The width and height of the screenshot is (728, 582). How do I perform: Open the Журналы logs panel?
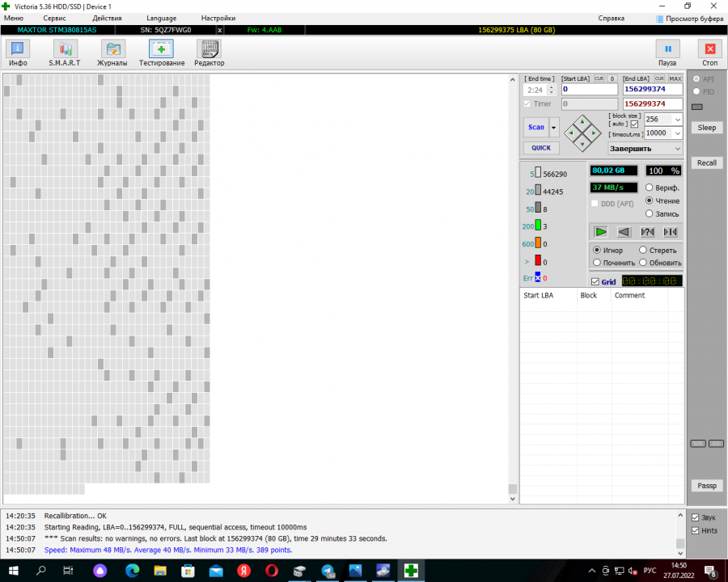[x=112, y=53]
